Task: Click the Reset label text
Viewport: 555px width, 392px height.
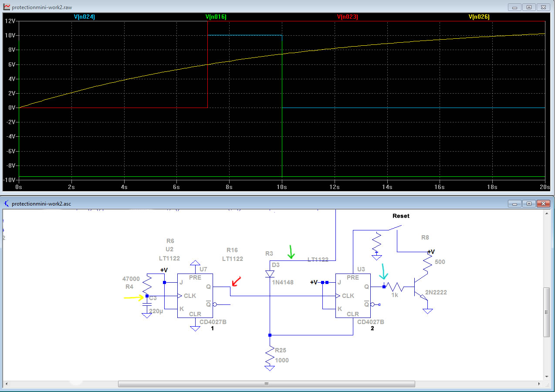Action: pos(401,216)
